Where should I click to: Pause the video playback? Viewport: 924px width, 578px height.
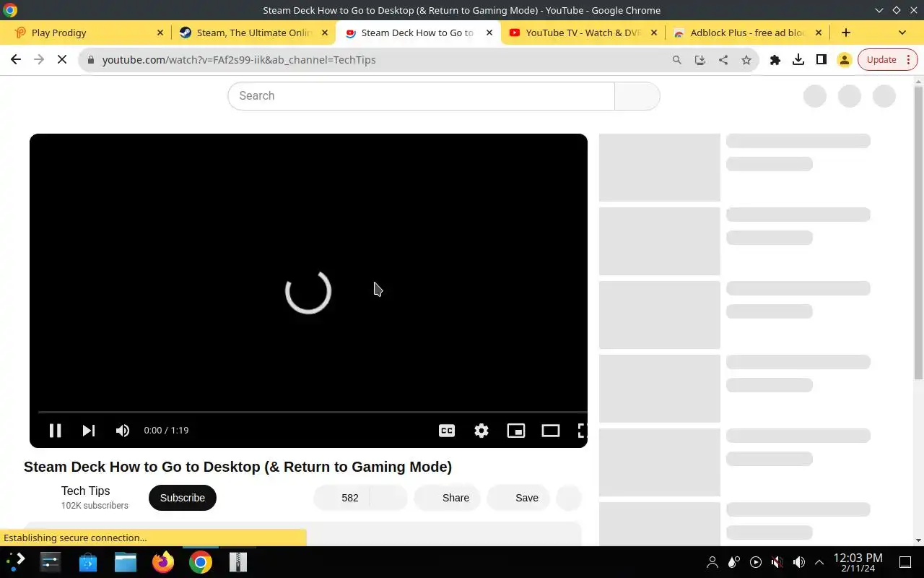click(x=55, y=431)
